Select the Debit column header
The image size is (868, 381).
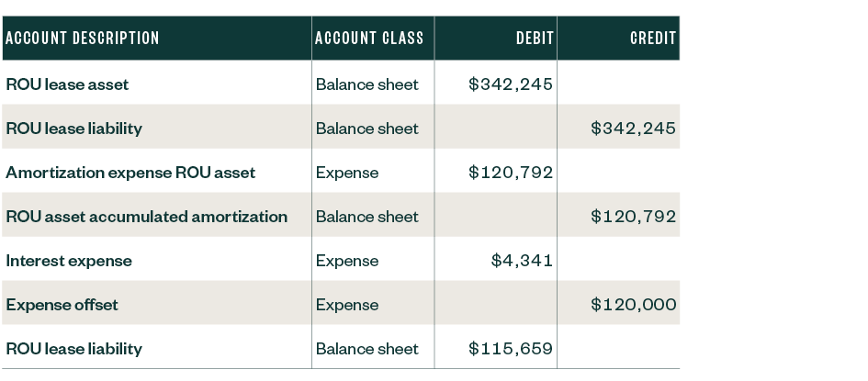[x=535, y=39]
